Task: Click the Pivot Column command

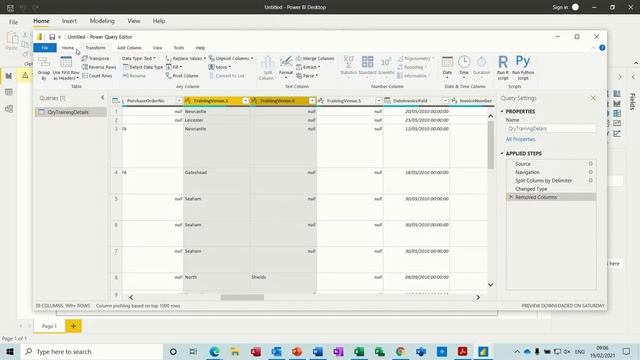Action: tap(182, 76)
